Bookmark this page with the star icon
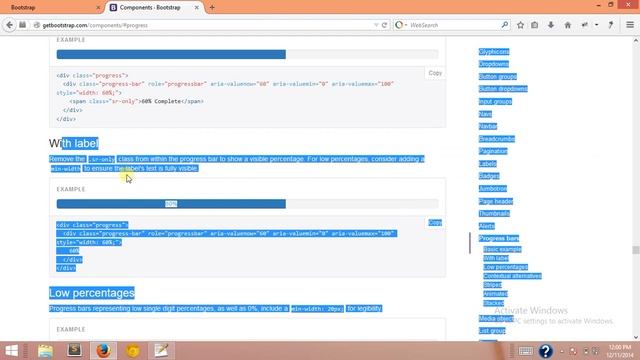This screenshot has width=640, height=360. pos(520,25)
